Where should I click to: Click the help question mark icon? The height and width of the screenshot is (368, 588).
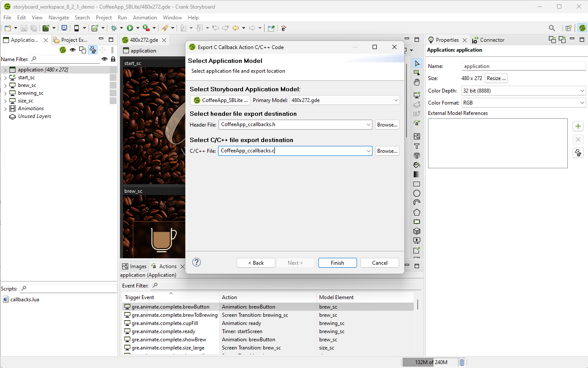pos(197,262)
